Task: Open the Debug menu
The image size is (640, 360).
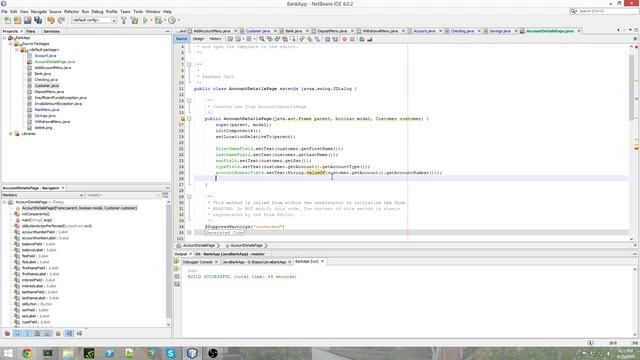Action: pos(97,11)
